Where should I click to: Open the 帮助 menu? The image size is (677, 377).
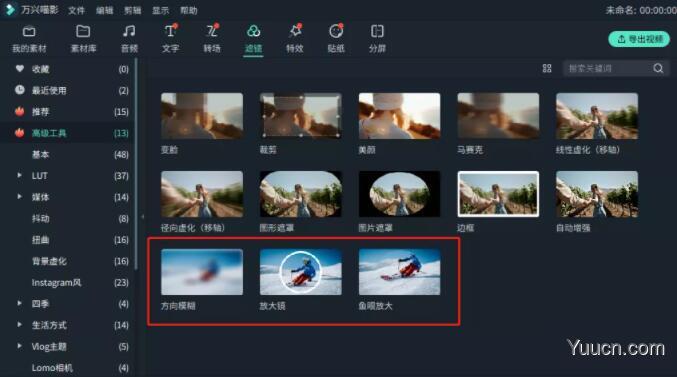(188, 10)
